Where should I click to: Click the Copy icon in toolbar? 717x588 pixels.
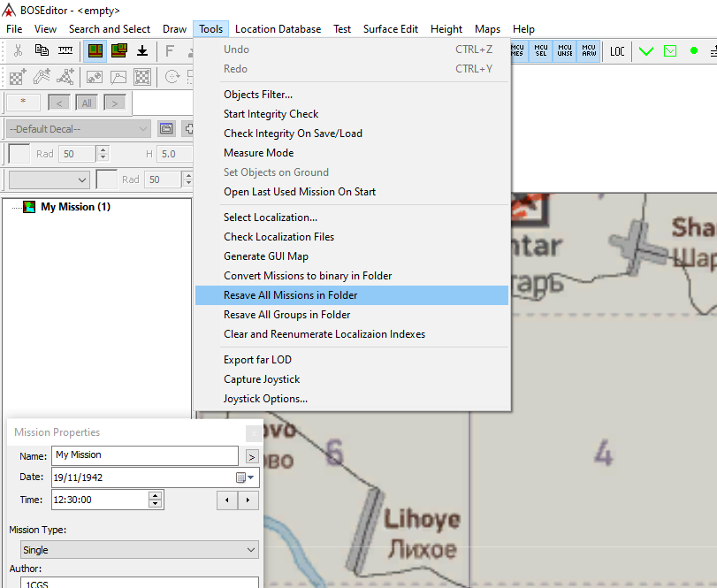[x=42, y=50]
